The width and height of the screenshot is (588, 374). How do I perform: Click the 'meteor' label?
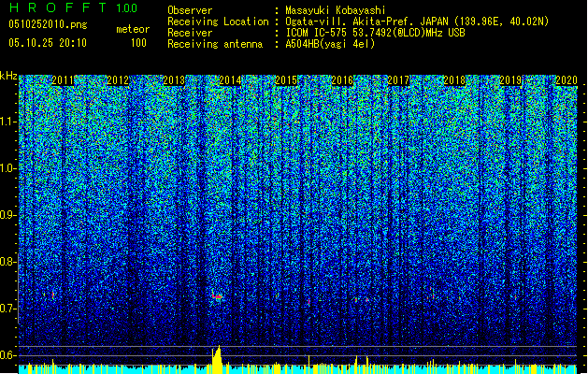[x=133, y=29]
